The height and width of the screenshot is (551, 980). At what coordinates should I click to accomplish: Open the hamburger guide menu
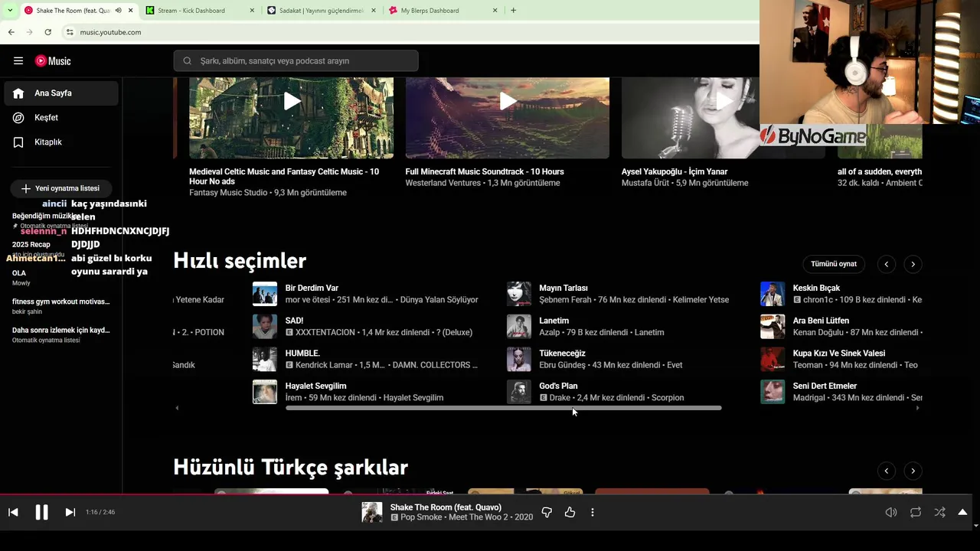tap(18, 61)
